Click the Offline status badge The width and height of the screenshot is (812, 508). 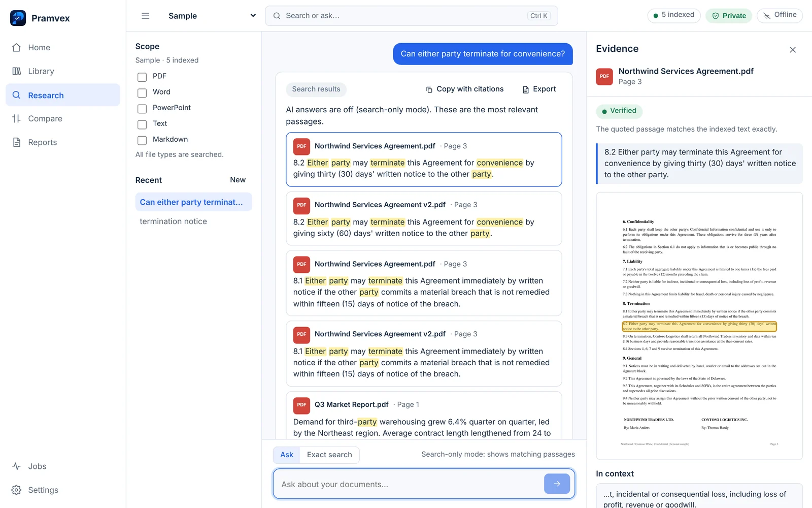(x=780, y=15)
